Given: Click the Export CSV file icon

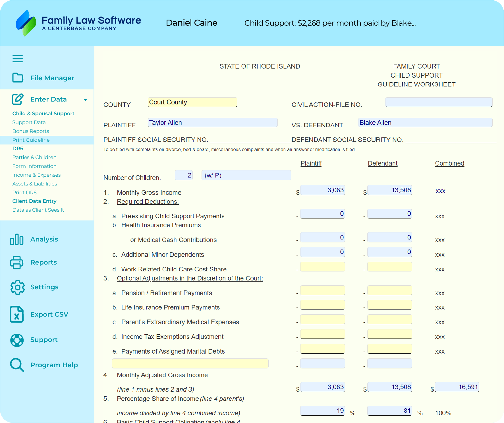Looking at the screenshot, I should (x=17, y=314).
